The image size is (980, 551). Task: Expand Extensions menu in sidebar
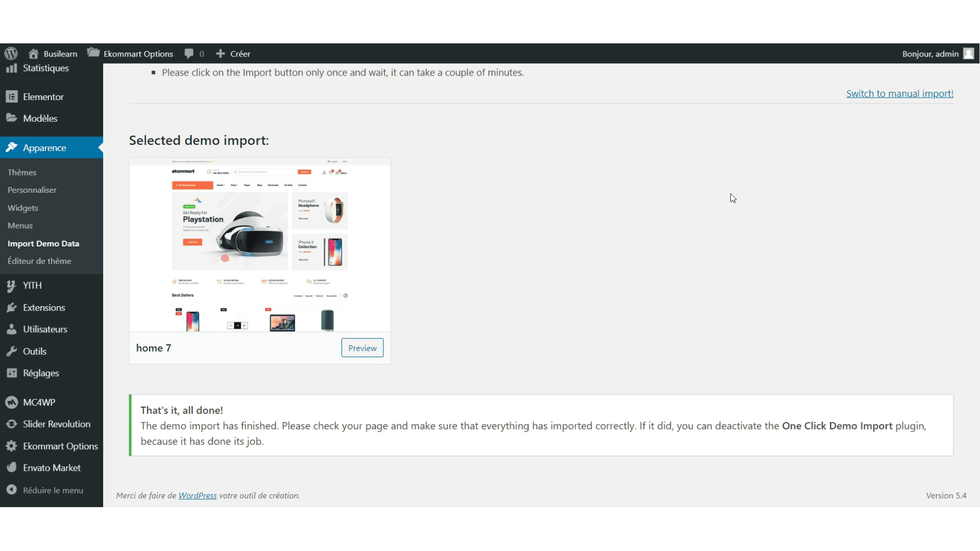(44, 307)
